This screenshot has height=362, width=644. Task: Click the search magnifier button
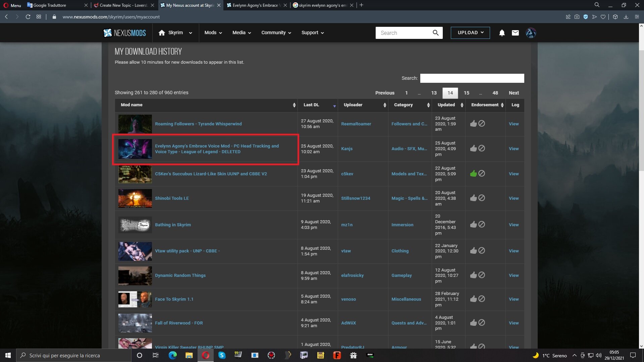[x=435, y=33]
